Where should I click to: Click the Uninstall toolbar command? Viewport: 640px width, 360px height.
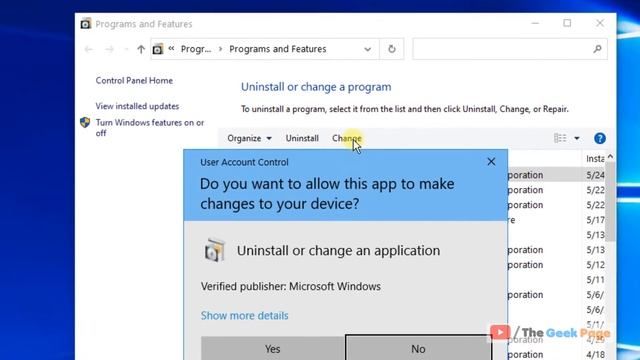click(x=302, y=138)
